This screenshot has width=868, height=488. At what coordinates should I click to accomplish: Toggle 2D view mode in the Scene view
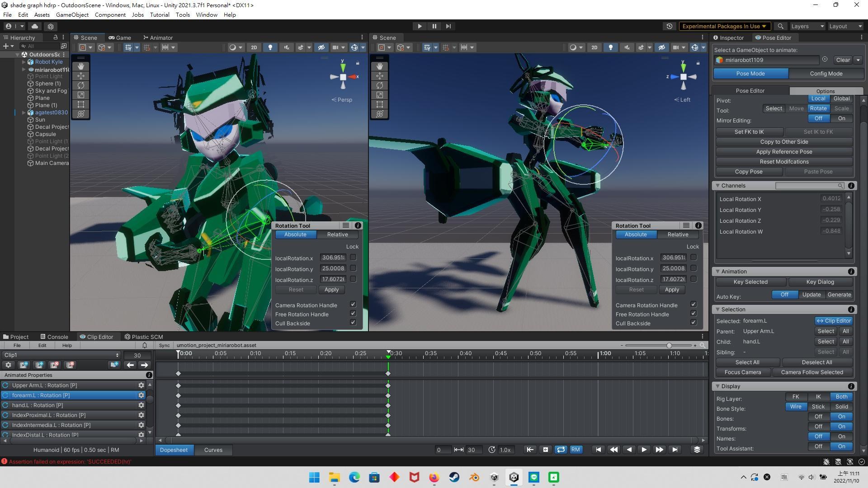click(254, 47)
